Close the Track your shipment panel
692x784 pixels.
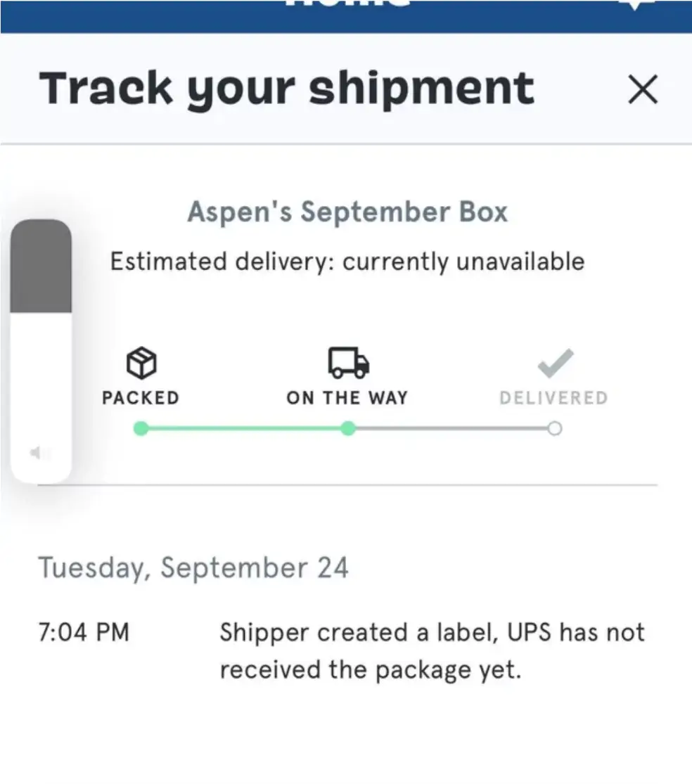tap(642, 90)
